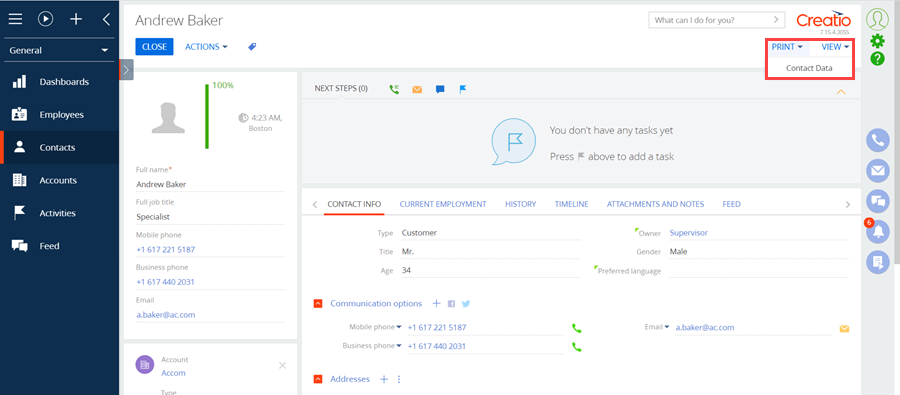
Task: Open the Dashboards section
Action: [60, 82]
